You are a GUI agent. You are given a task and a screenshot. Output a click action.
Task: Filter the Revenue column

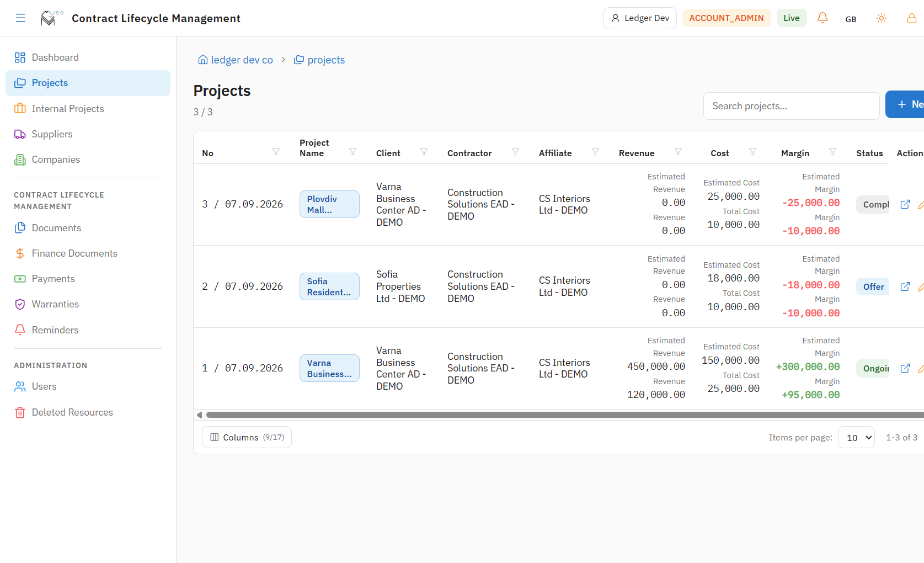(678, 152)
